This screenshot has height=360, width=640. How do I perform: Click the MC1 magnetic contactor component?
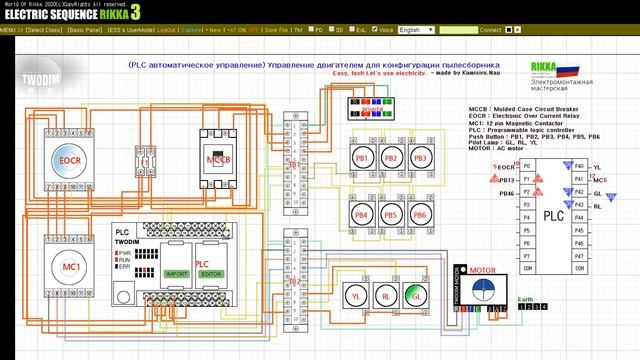pyautogui.click(x=69, y=266)
